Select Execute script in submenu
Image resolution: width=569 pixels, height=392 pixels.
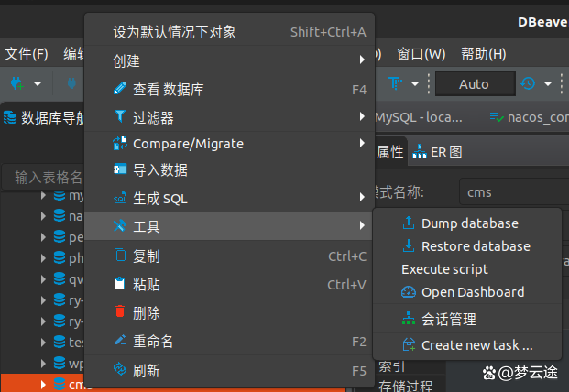pos(467,269)
